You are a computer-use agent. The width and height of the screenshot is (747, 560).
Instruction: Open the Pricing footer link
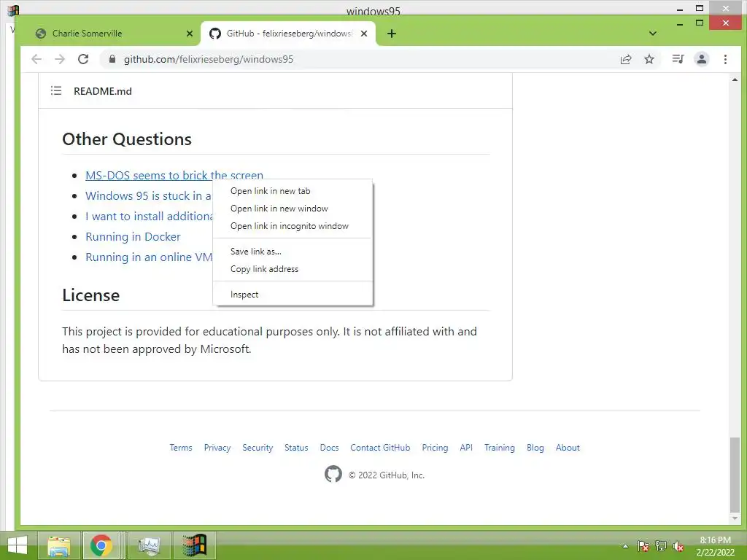tap(435, 448)
